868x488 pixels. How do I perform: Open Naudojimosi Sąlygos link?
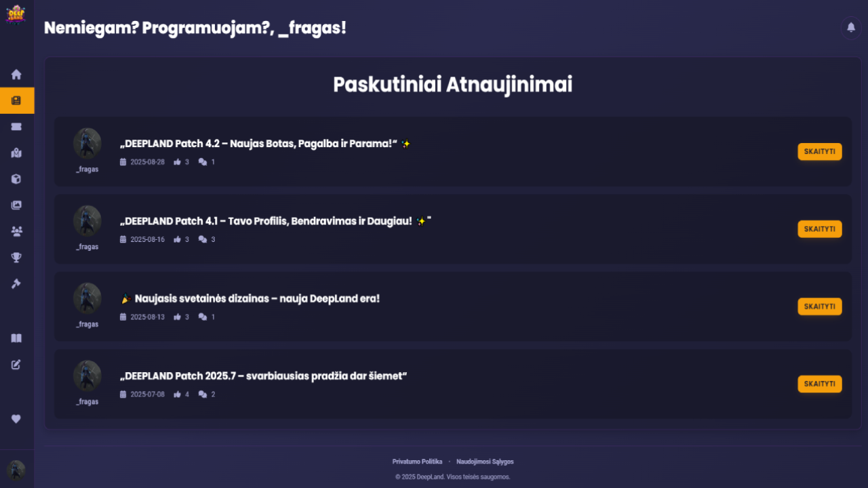point(485,462)
